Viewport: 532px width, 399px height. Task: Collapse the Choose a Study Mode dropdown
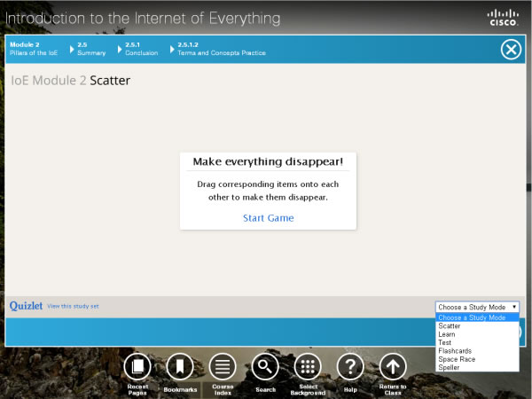[x=477, y=307]
